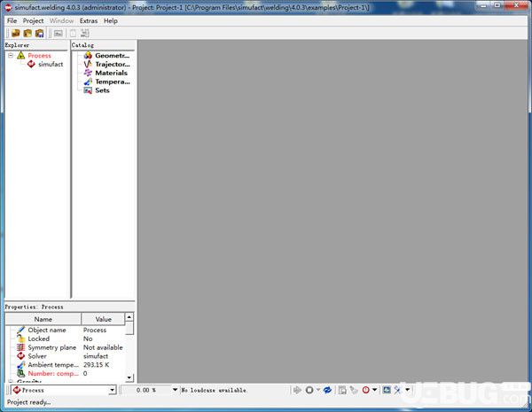This screenshot has height=412, width=532.
Task: Click Geometries catalog colored spheres icon
Action: point(88,55)
